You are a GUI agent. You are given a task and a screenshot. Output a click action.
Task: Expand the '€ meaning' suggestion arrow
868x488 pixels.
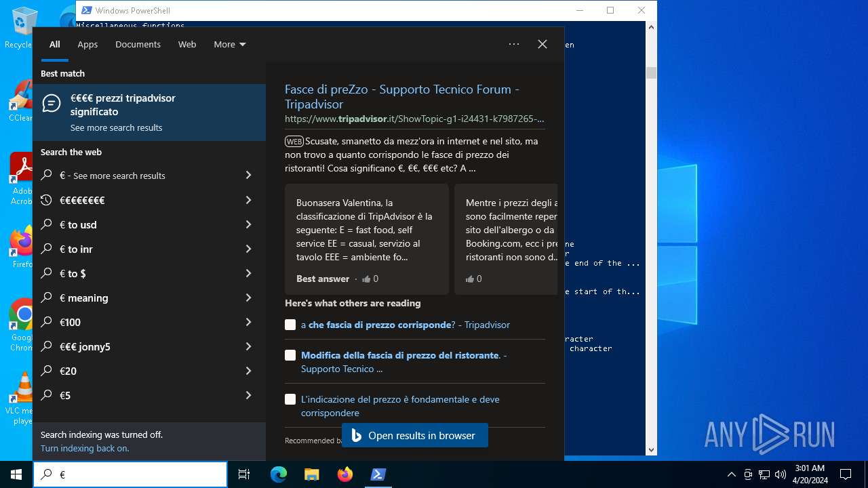click(248, 298)
